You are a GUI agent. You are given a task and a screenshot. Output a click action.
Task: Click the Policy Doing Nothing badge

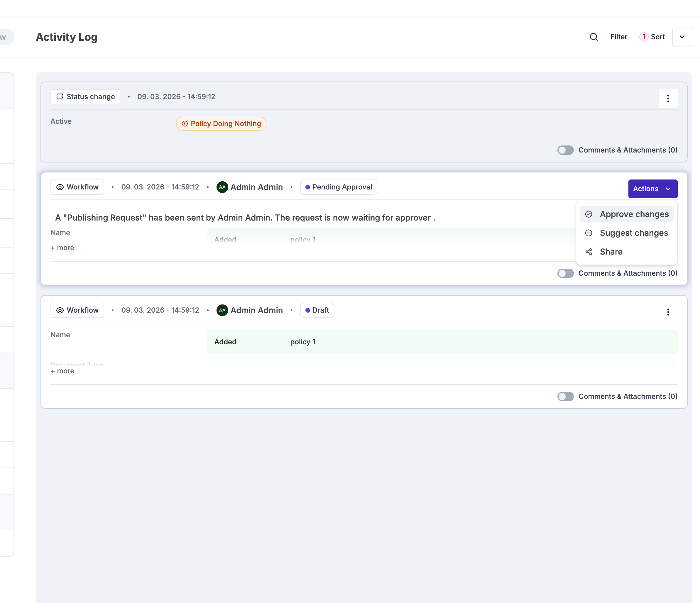point(221,124)
